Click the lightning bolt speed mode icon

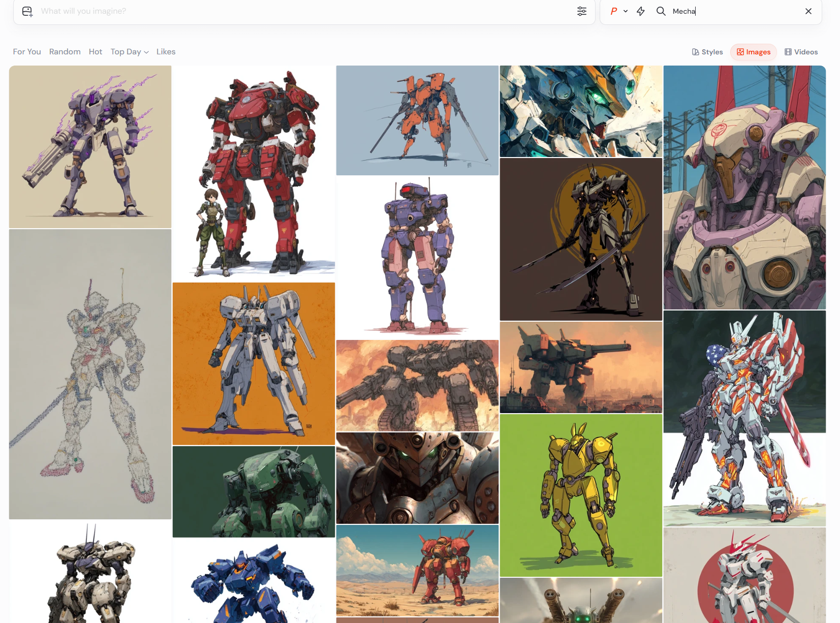[x=641, y=11]
